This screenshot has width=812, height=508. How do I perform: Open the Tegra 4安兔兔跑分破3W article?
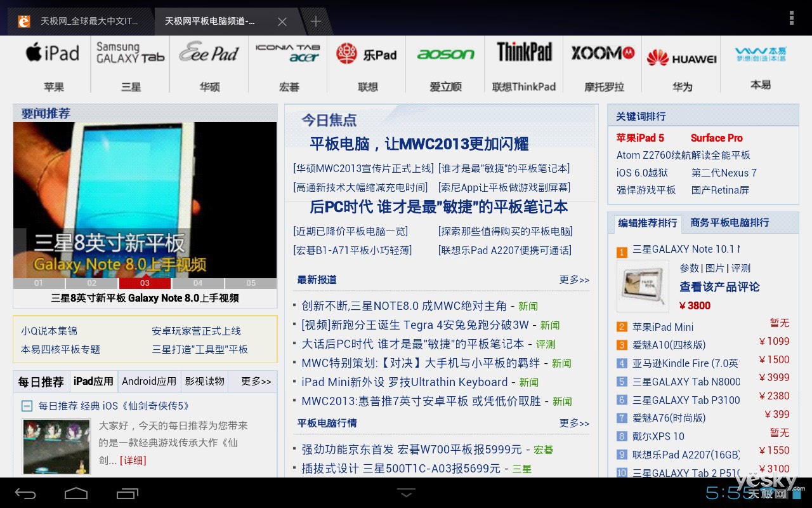415,325
